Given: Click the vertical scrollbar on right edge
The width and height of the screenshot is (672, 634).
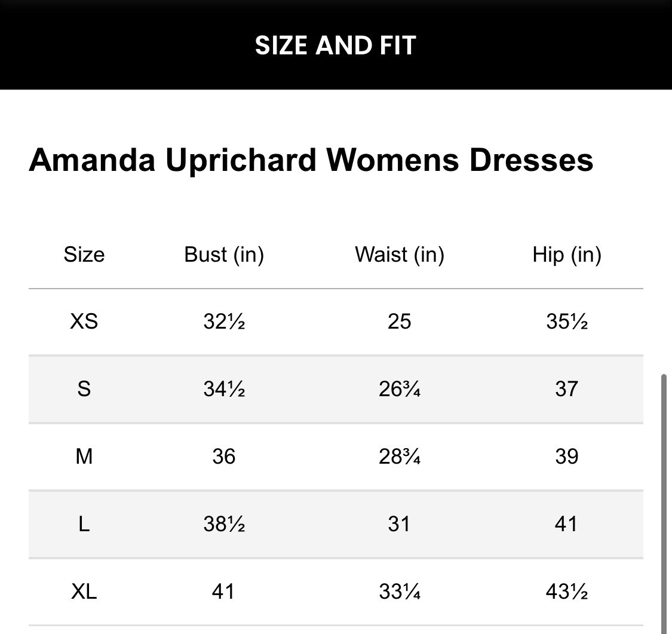Looking at the screenshot, I should 664,502.
